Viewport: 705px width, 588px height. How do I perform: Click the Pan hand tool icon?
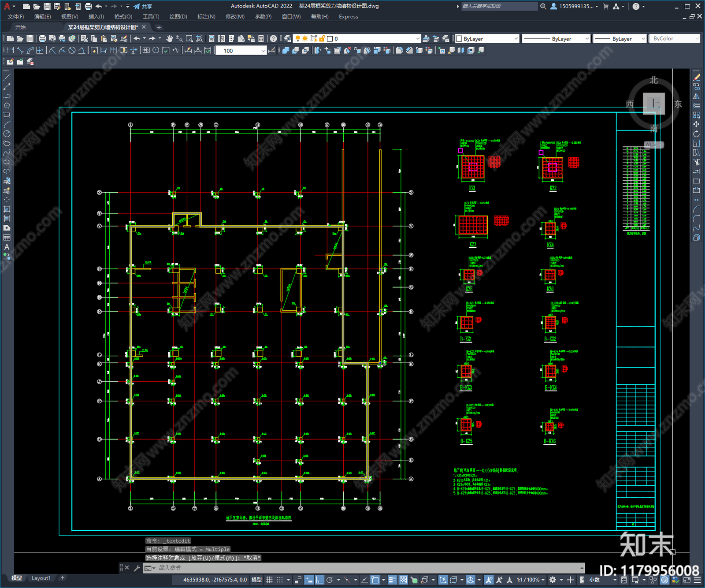(169, 39)
